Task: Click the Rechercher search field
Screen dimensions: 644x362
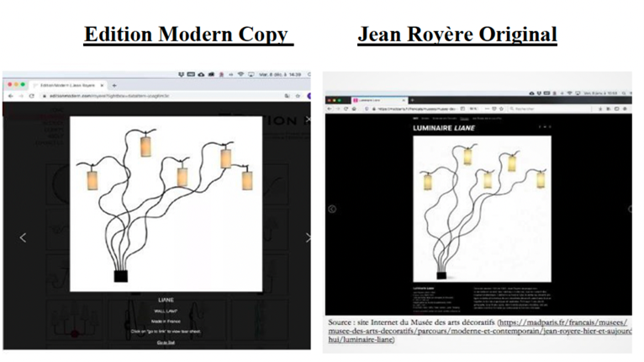Action: pos(548,109)
